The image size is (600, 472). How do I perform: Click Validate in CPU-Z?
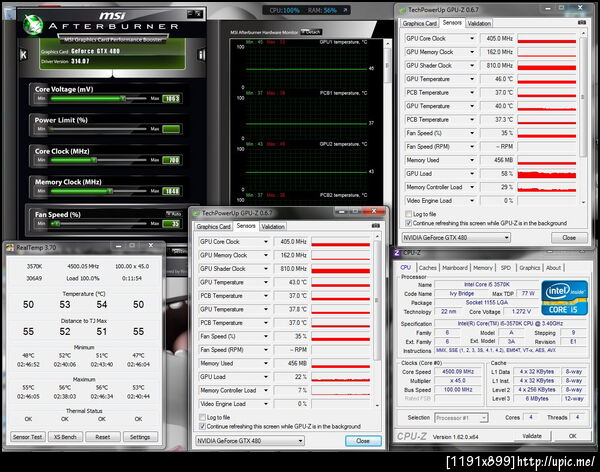532,436
